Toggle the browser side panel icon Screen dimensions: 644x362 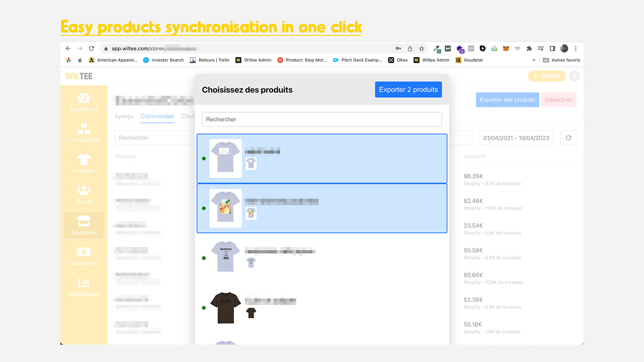click(552, 48)
